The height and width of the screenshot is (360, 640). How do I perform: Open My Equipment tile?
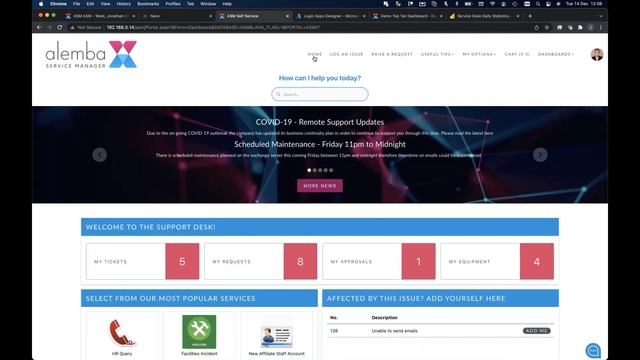coord(497,261)
